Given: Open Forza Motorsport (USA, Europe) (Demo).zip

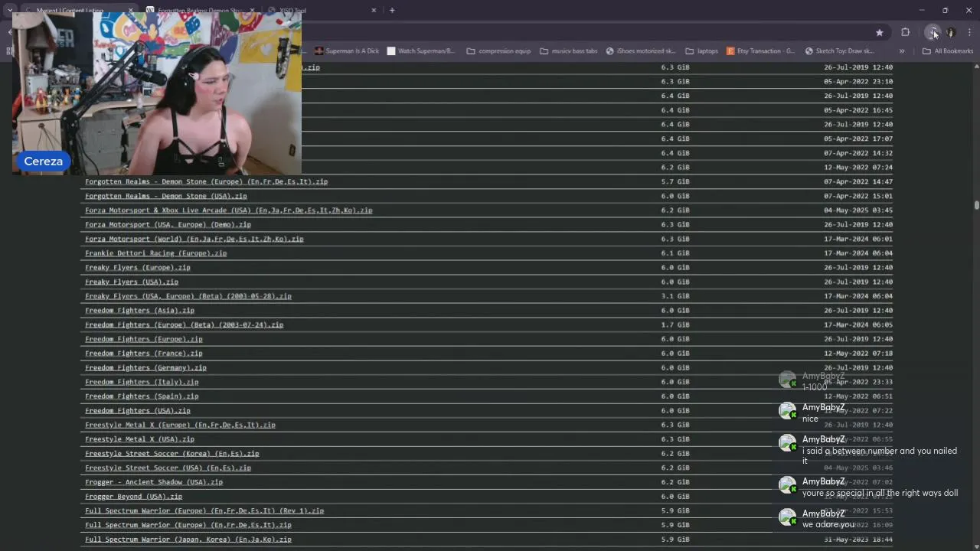Looking at the screenshot, I should [168, 225].
